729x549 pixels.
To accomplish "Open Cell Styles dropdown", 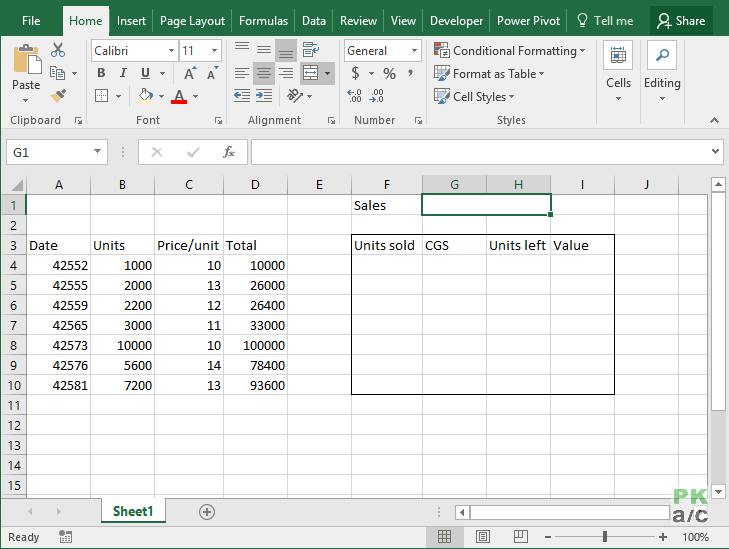I will 474,96.
